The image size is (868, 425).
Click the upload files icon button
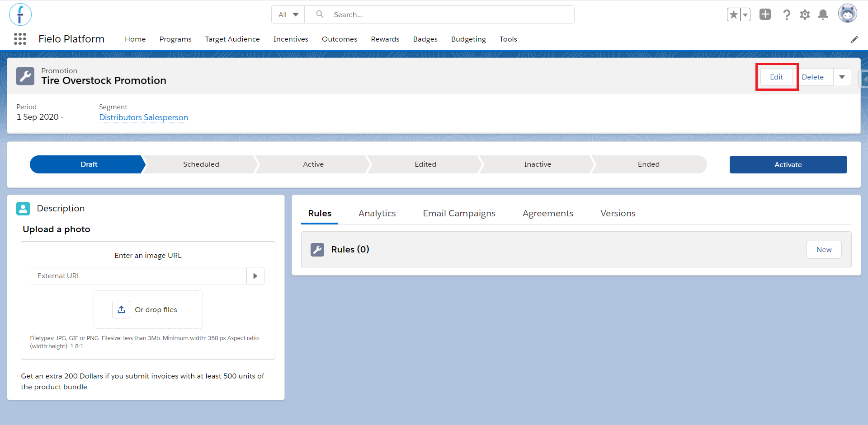121,309
